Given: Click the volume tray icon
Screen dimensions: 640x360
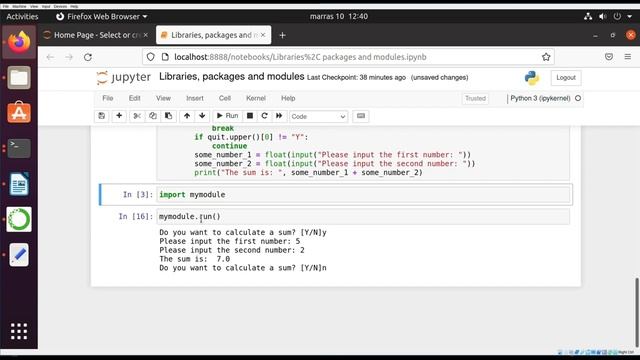Looking at the screenshot, I should [x=602, y=16].
